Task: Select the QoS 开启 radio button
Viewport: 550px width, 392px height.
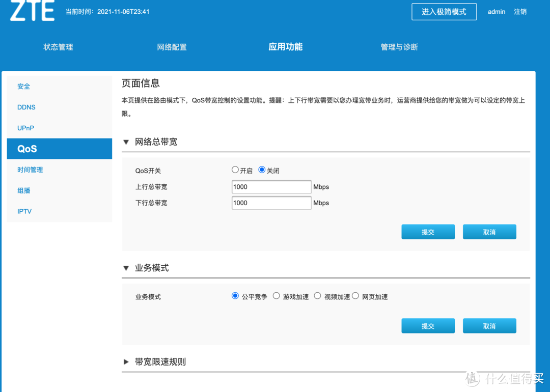Action: (235, 170)
